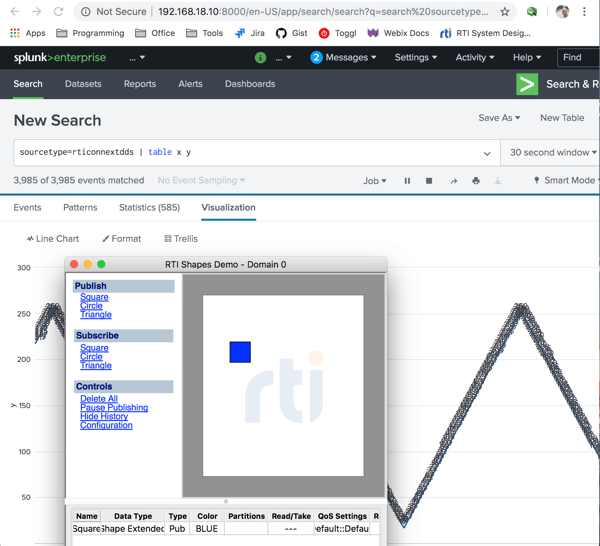
Task: Click the Search & Reporting app icon
Action: click(527, 84)
